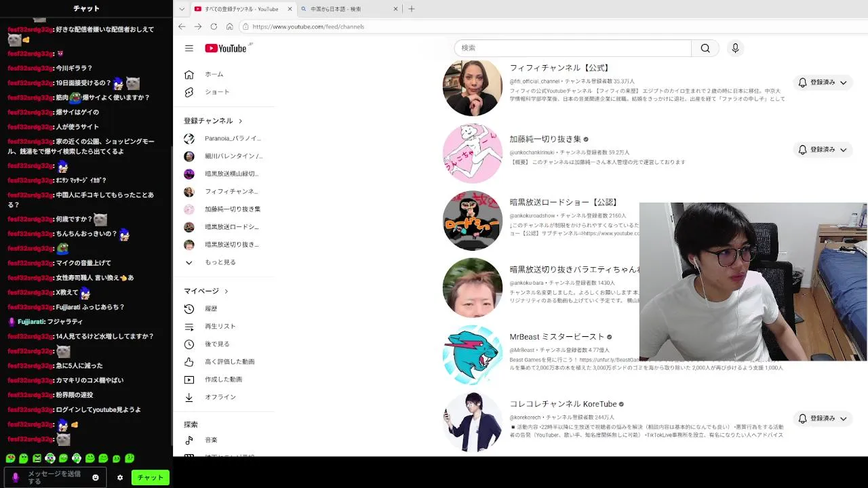The height and width of the screenshot is (488, 868).
Task: Send message with green チャット button
Action: (x=151, y=477)
